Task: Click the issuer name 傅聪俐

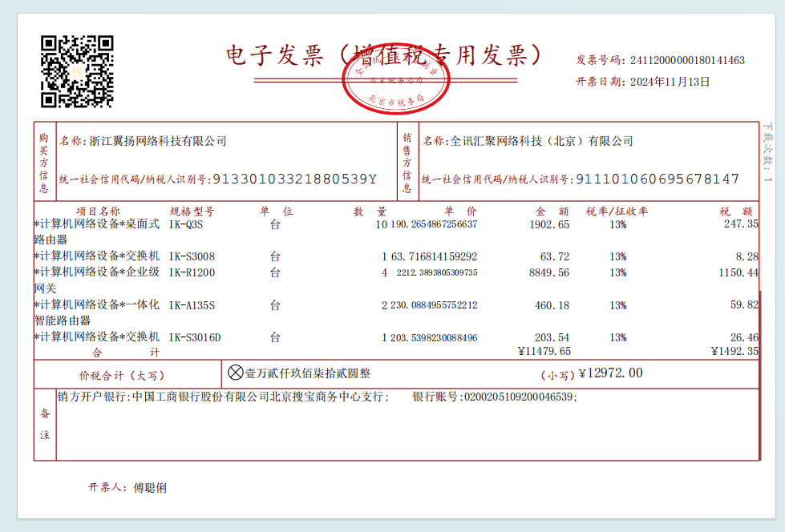Action: tap(150, 487)
